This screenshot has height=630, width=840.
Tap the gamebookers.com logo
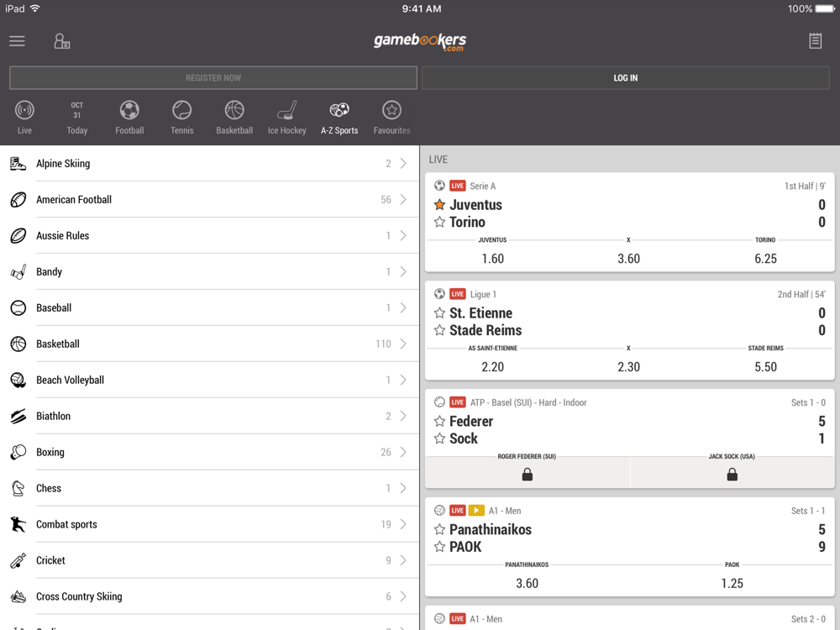(420, 42)
